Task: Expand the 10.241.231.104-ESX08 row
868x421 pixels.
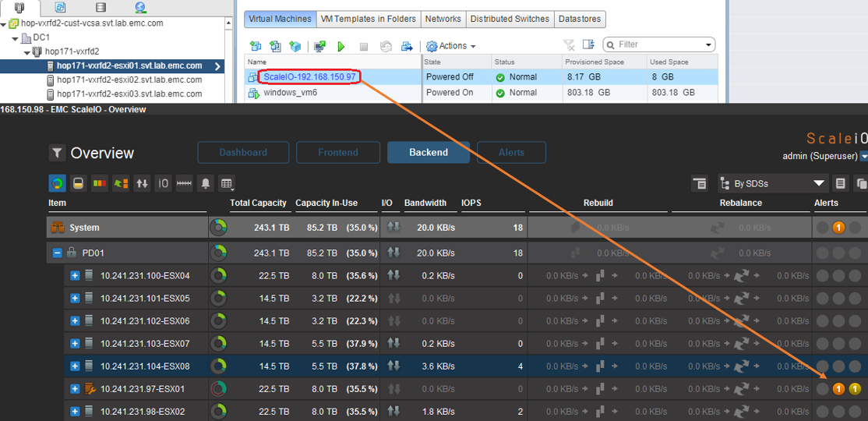Action: [x=75, y=366]
